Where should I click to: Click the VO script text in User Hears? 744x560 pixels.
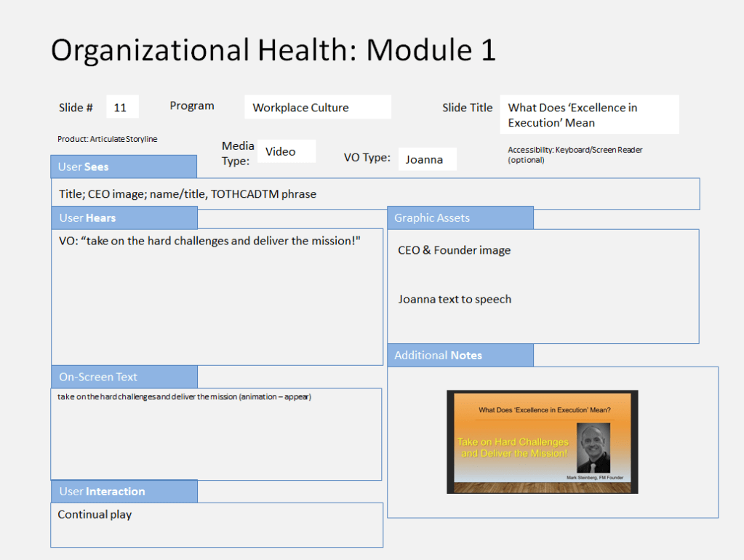[x=209, y=241]
